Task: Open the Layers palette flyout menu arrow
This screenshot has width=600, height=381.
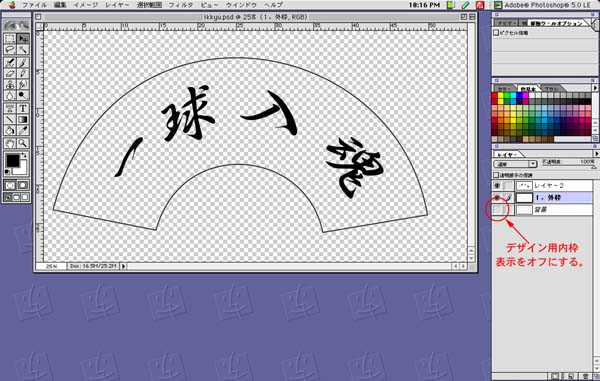Action: point(596,154)
